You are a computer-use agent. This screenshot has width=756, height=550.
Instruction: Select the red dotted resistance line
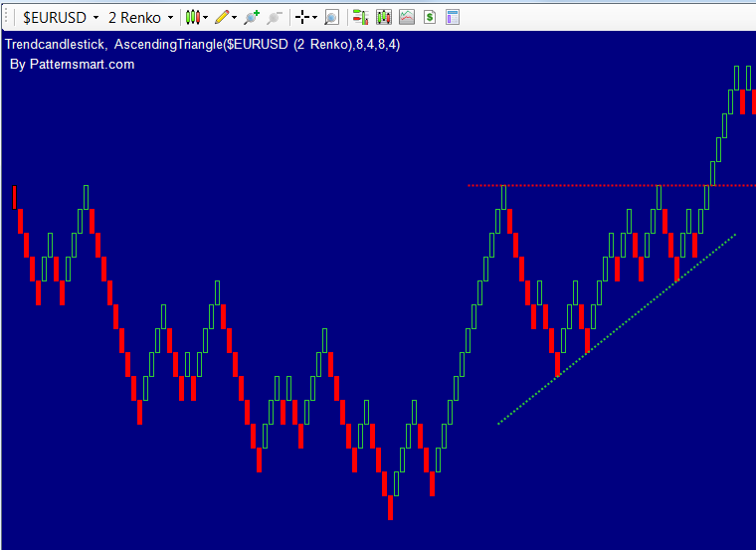coord(613,185)
